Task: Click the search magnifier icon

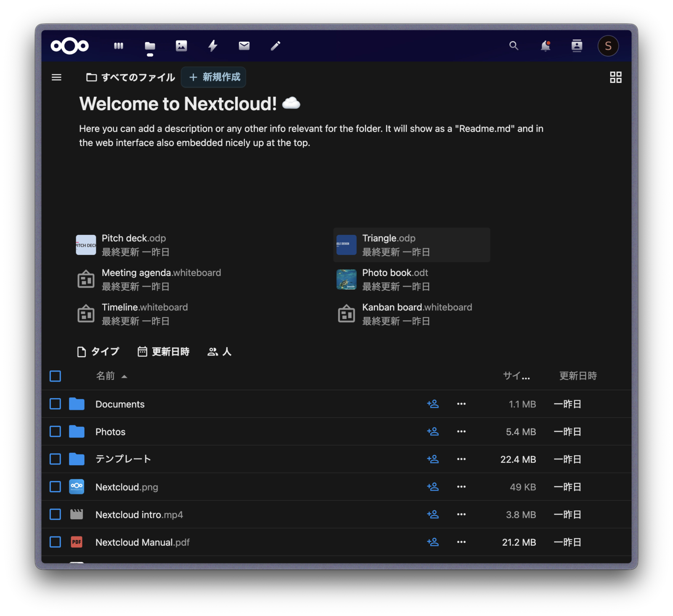Action: [514, 46]
